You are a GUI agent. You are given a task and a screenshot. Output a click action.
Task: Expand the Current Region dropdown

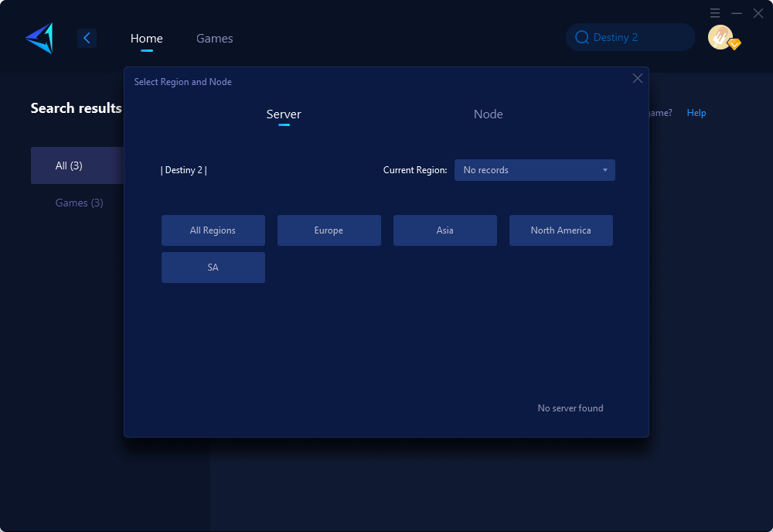(x=534, y=170)
